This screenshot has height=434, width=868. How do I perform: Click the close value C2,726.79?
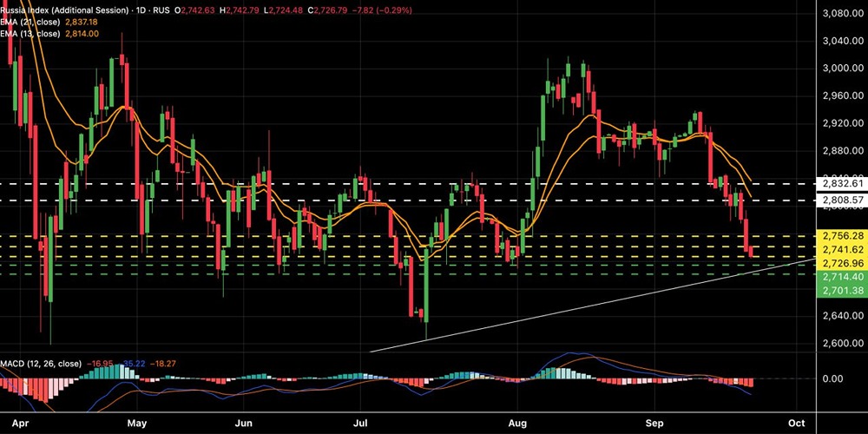click(x=328, y=10)
